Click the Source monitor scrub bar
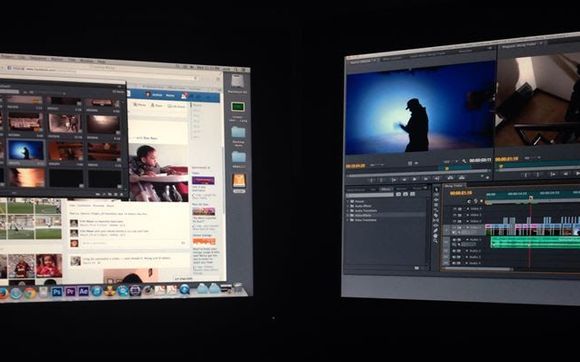 point(418,172)
